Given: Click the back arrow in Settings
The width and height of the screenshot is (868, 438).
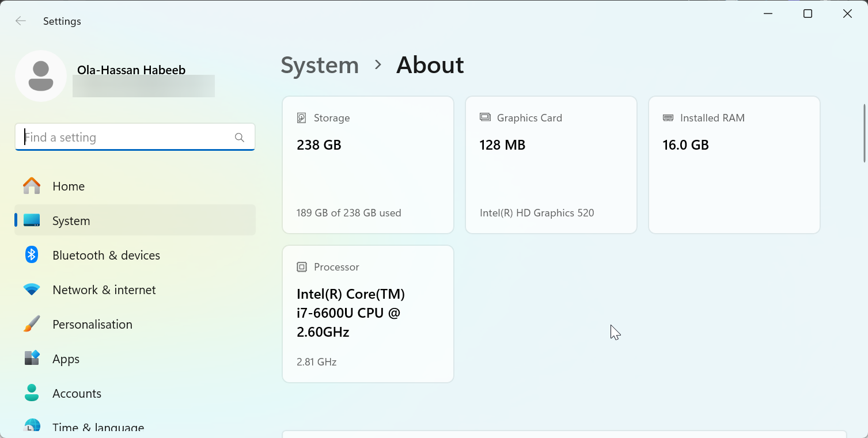Looking at the screenshot, I should 21,21.
